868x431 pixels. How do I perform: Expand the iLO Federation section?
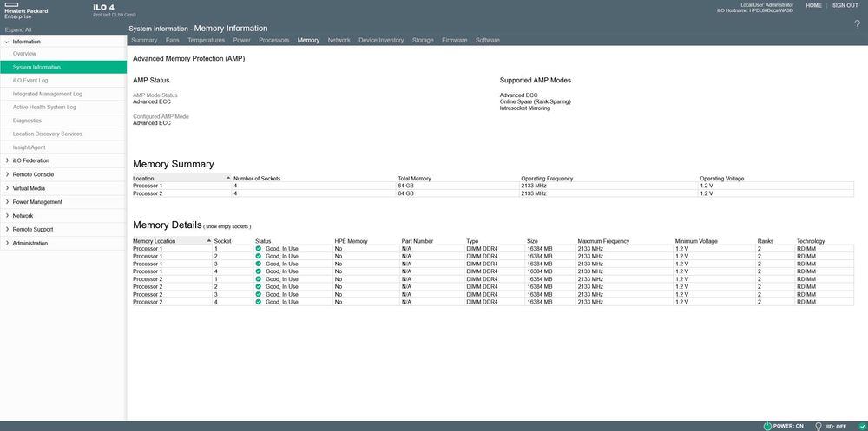(x=7, y=160)
